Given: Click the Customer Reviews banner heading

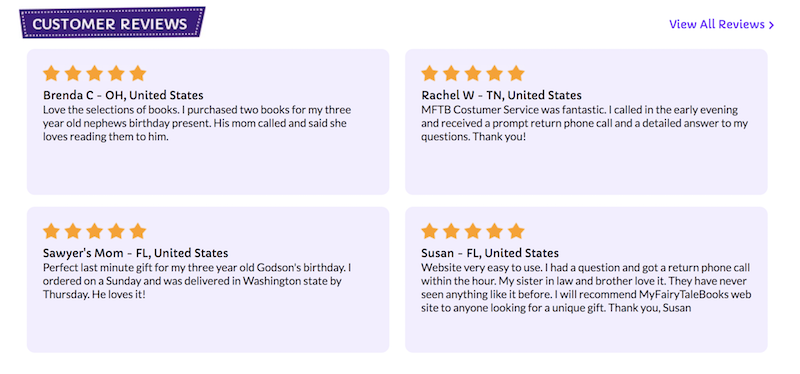Looking at the screenshot, I should click(x=112, y=23).
